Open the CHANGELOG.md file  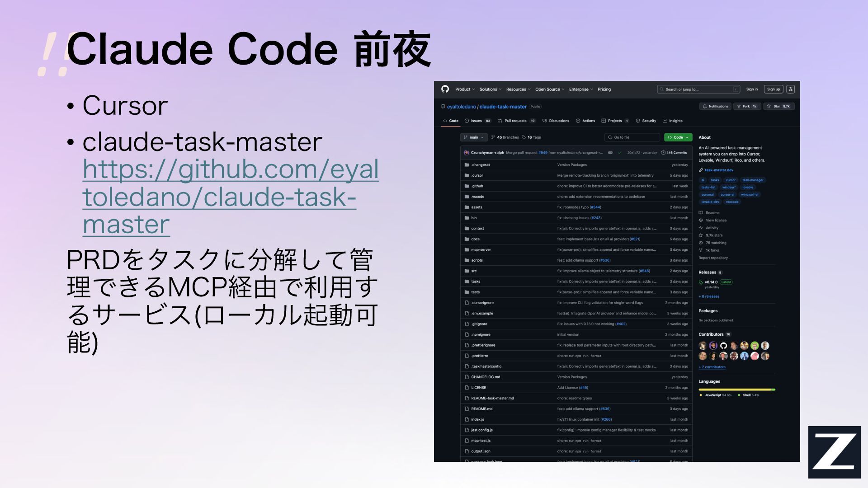[486, 377]
